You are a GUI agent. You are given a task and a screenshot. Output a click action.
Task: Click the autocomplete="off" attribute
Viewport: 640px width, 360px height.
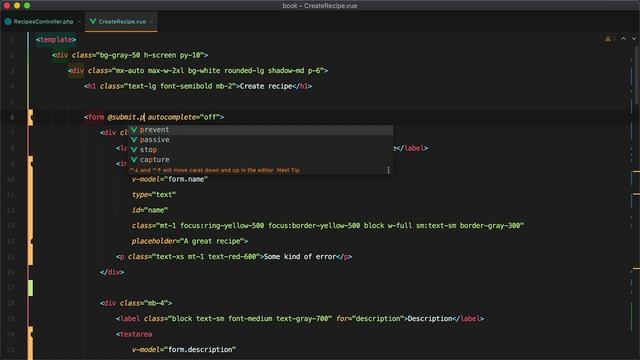click(184, 117)
